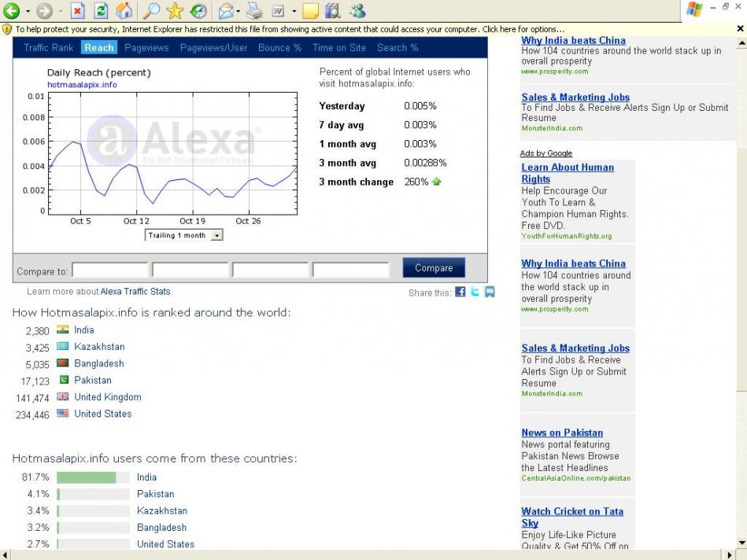Click the horizontal scrollbar right arrow
Screen dimensions: 747x560
(x=730, y=554)
